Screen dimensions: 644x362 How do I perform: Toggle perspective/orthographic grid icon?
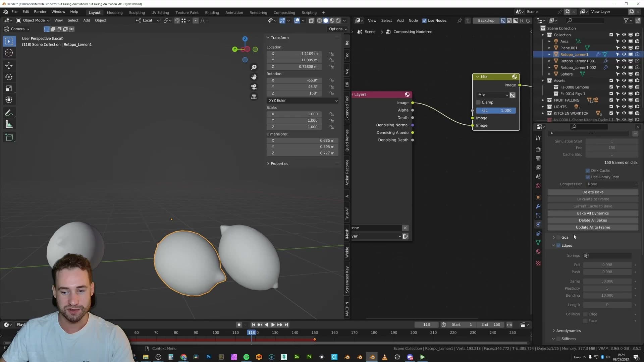tap(254, 97)
